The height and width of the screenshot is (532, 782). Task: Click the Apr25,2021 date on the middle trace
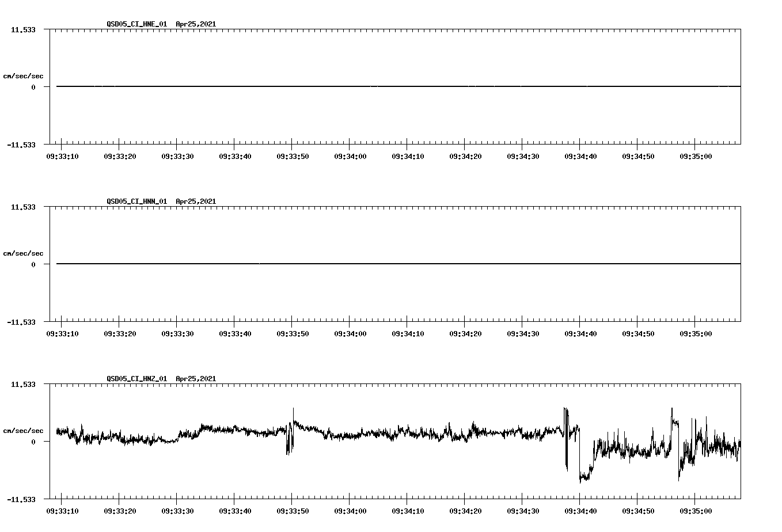pos(196,202)
